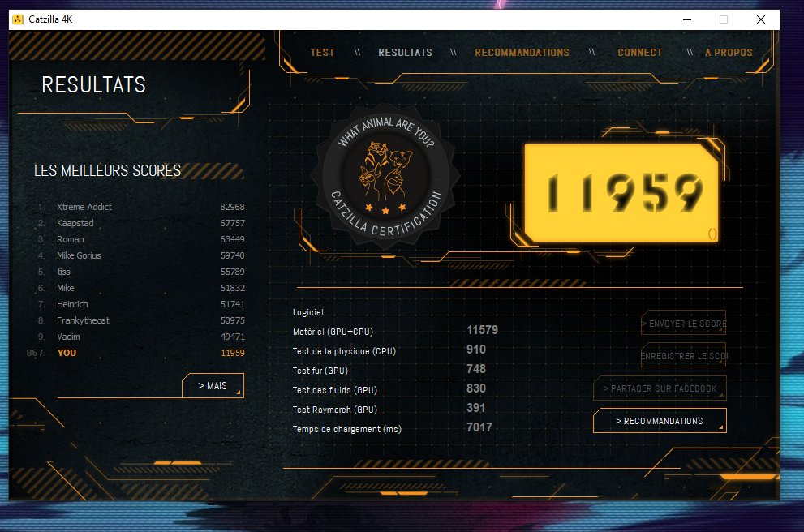Screen dimensions: 804x532
Task: Click the fluids test value 830
Action: coord(476,388)
